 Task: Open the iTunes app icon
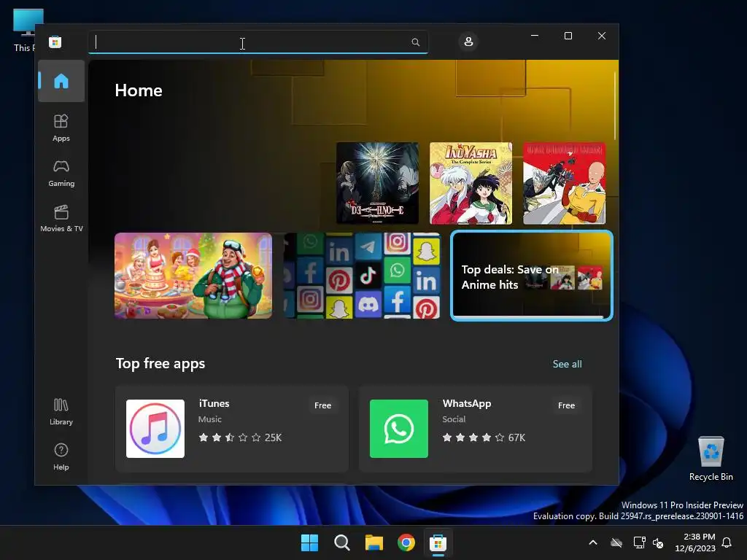click(155, 429)
